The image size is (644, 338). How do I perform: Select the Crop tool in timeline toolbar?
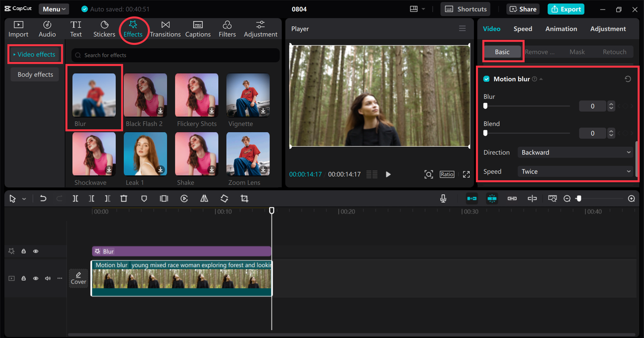click(245, 199)
